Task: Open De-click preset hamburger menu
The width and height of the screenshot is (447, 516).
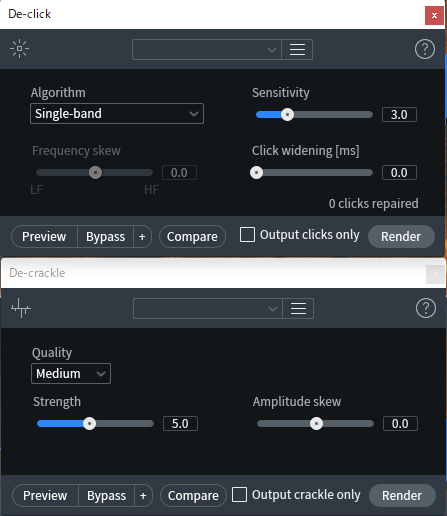Action: point(297,49)
